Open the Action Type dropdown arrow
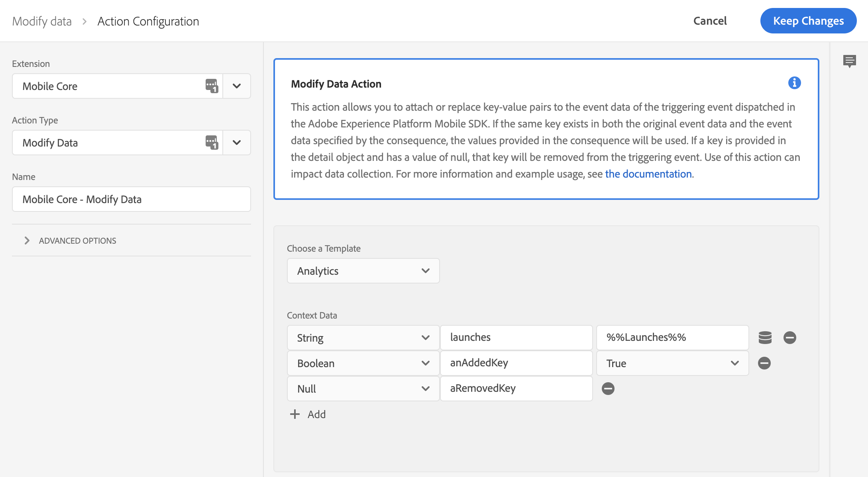 (x=237, y=143)
